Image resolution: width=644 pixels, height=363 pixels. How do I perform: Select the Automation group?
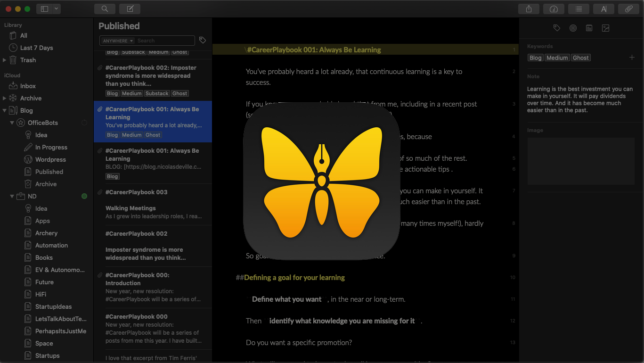[51, 245]
